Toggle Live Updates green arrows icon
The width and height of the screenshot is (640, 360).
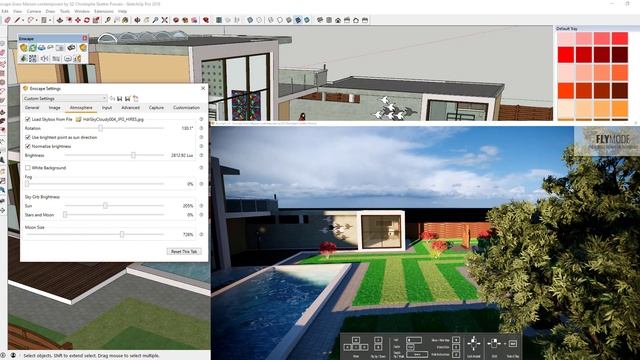point(33,48)
